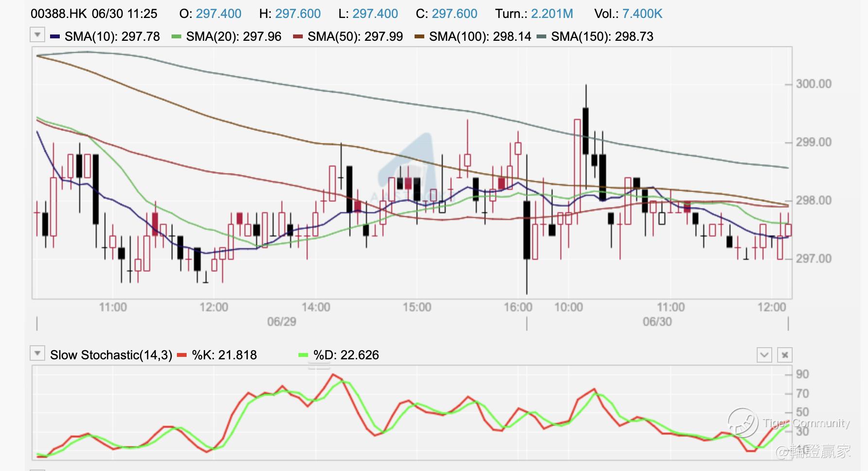Viewport: 868px width, 471px height.
Task: Close the Slow Stochastic indicator panel
Action: coord(785,355)
